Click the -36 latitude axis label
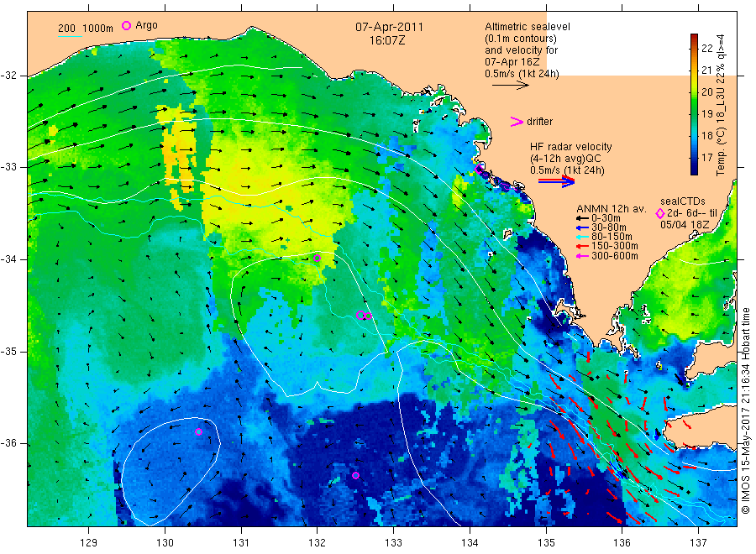This screenshot has height=554, width=756. (x=9, y=443)
